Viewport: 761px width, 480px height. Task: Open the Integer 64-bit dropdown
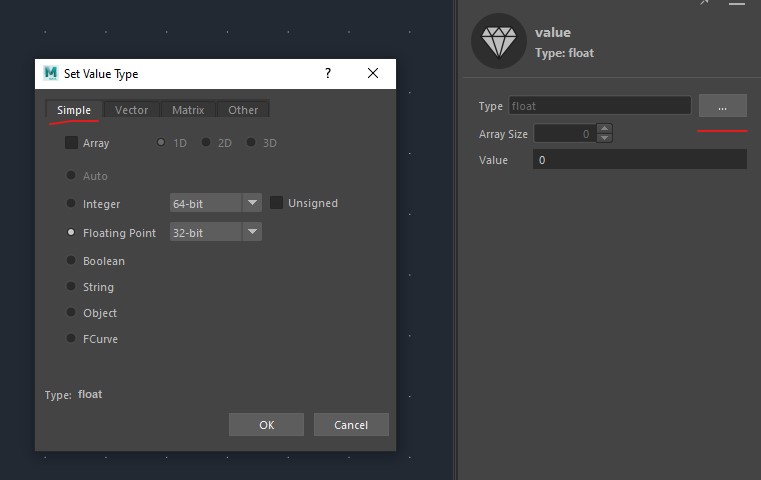(x=215, y=203)
